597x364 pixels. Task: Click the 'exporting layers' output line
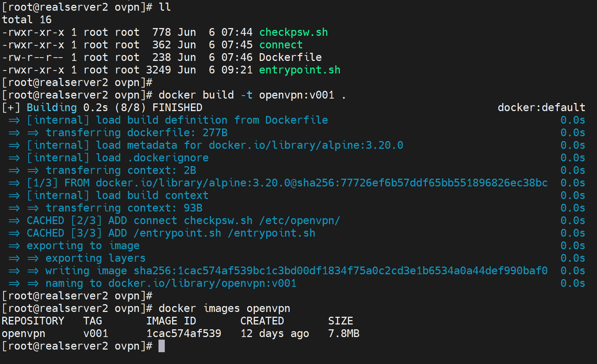click(95, 258)
